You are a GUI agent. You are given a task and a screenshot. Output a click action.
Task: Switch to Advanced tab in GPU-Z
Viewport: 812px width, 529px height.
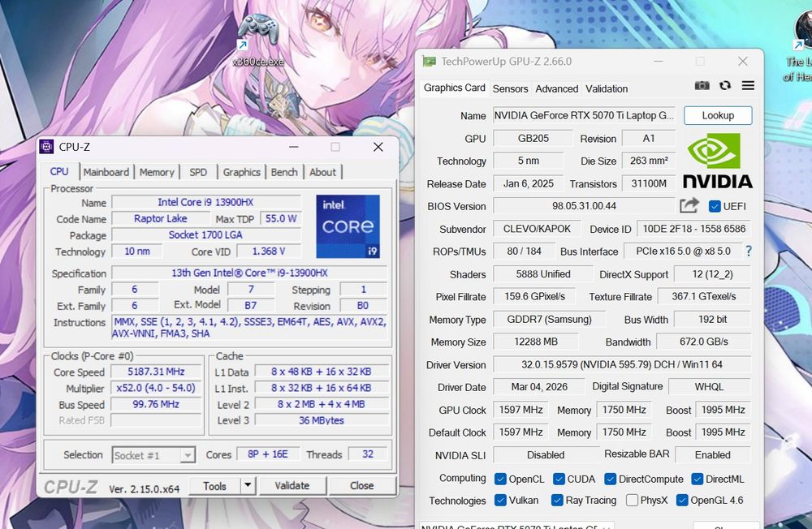point(557,88)
